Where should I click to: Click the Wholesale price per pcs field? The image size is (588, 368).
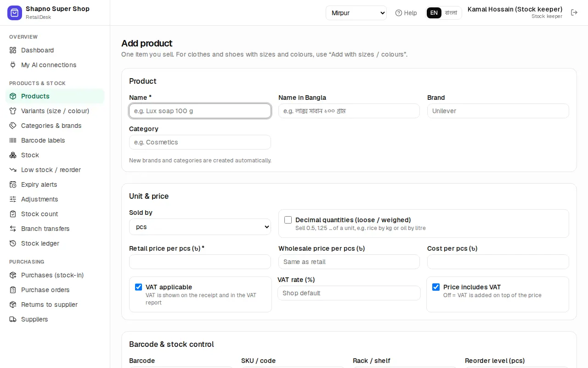(349, 262)
